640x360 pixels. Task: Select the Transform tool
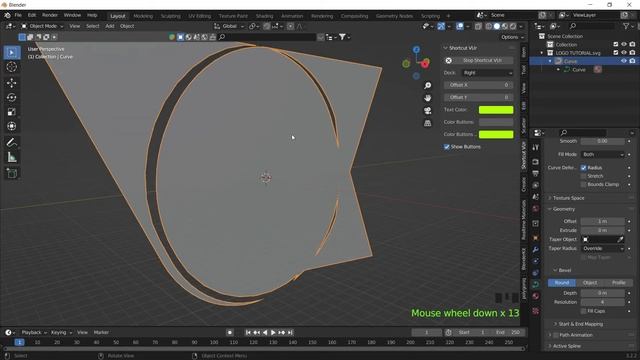click(x=11, y=126)
